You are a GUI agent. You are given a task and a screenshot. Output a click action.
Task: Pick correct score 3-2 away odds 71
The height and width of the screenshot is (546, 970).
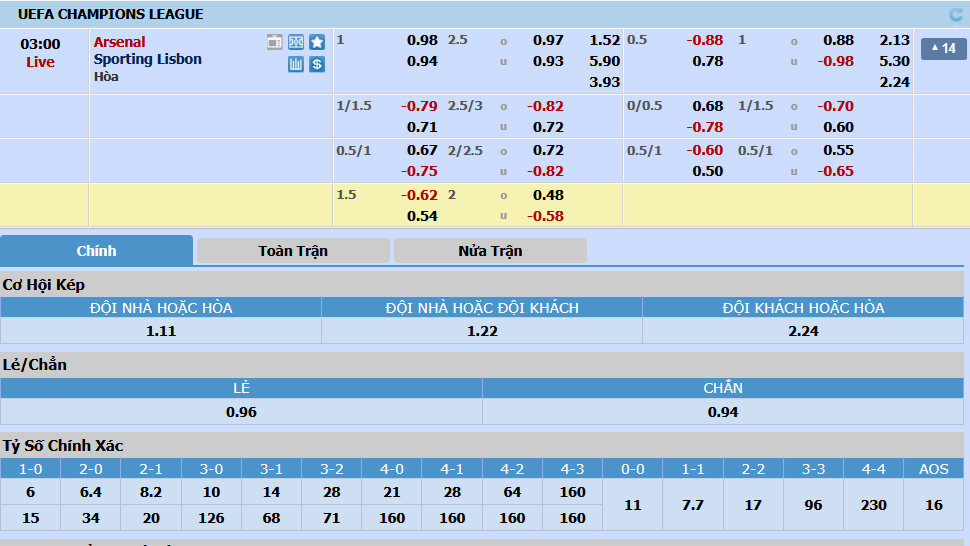pos(332,518)
